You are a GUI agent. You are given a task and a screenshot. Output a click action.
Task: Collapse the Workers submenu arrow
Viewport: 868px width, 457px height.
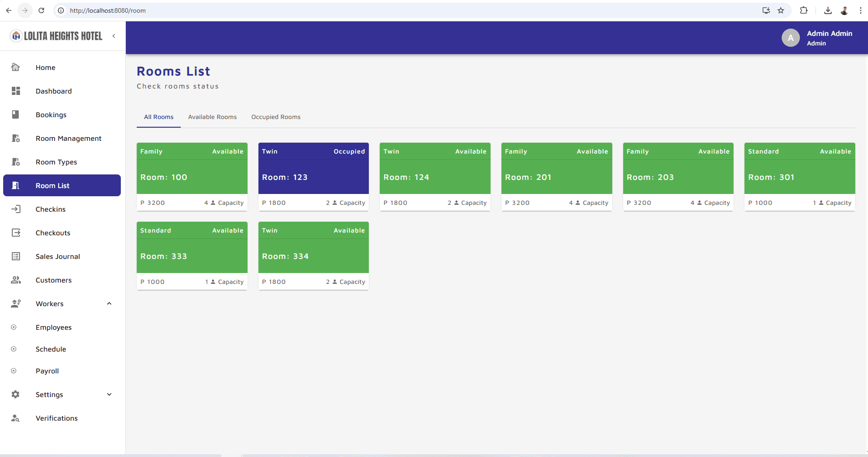click(x=109, y=303)
